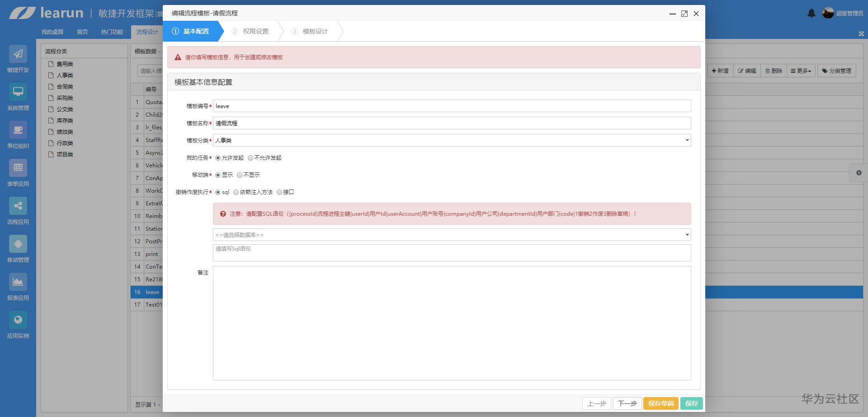Open the 模板分类 dropdown

[x=687, y=140]
